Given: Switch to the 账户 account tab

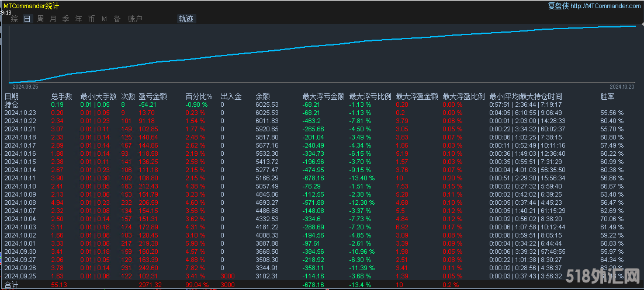Looking at the screenshot, I should [135, 19].
